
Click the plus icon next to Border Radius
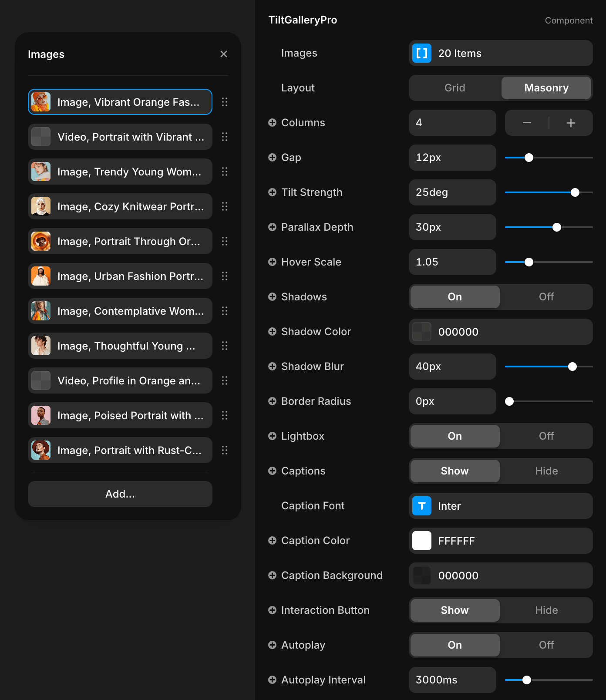click(x=272, y=401)
